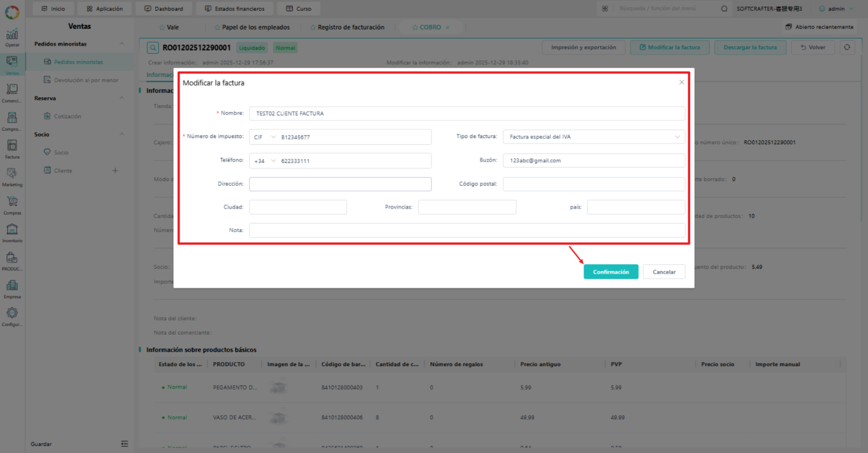Click the refresh icon near Volver
Viewport: 868px width, 453px height.
tap(847, 47)
